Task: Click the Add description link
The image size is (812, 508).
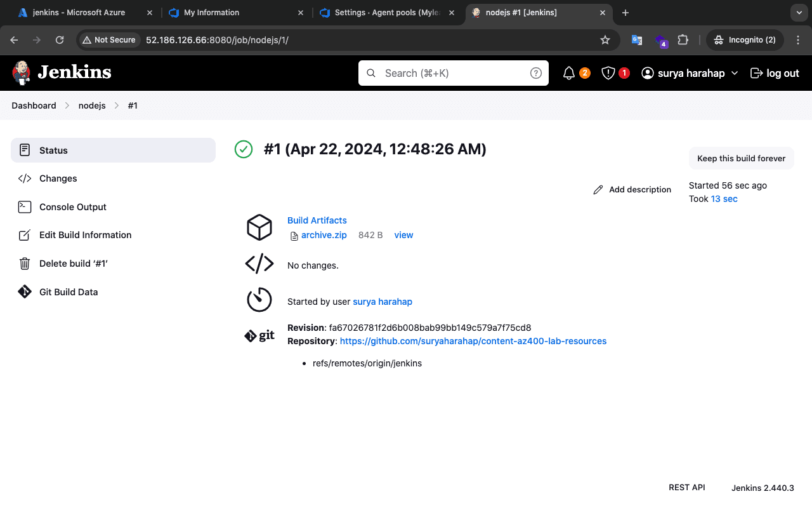Action: coord(632,190)
